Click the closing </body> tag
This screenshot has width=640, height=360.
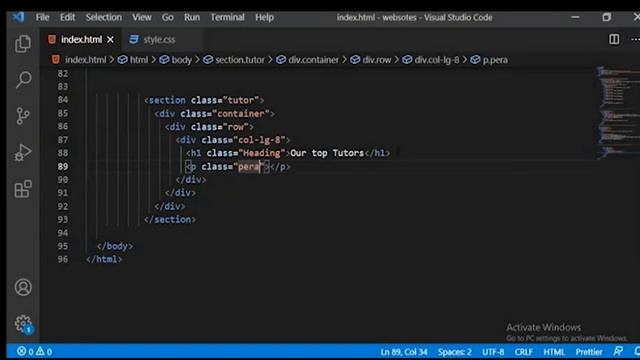tap(115, 246)
